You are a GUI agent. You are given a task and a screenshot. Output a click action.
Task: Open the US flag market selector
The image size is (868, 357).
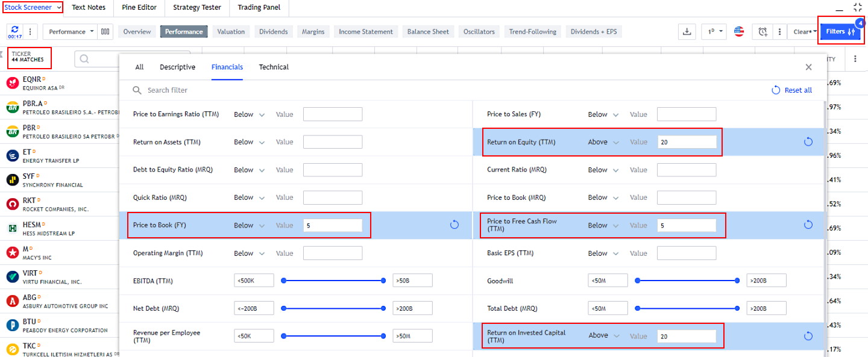coord(739,32)
